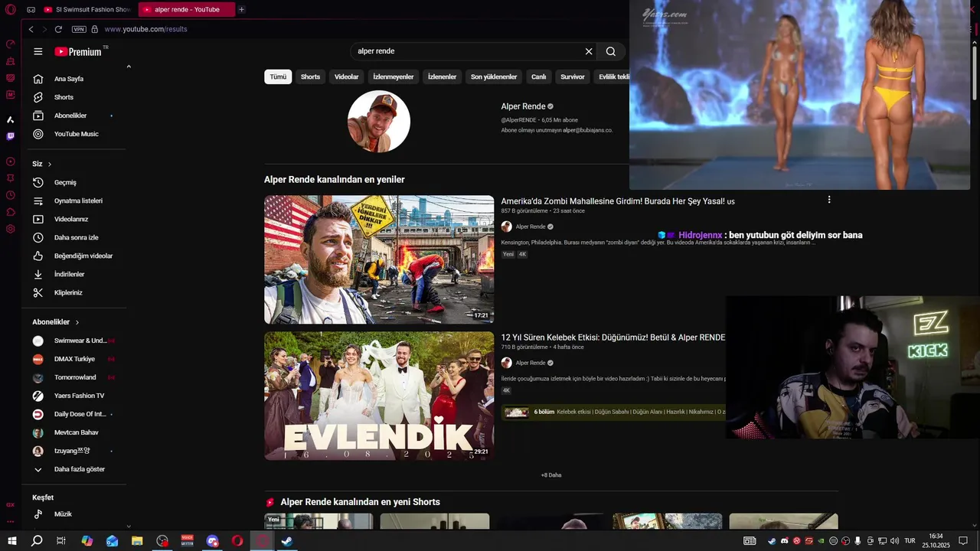Open Daha sonra izle list
The image size is (980, 551).
[x=74, y=238]
